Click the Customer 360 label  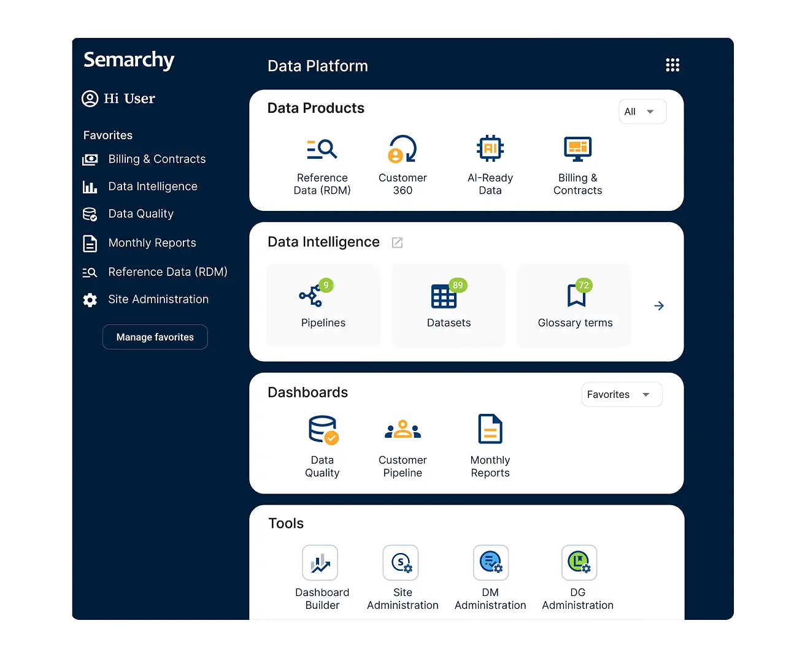coord(402,184)
